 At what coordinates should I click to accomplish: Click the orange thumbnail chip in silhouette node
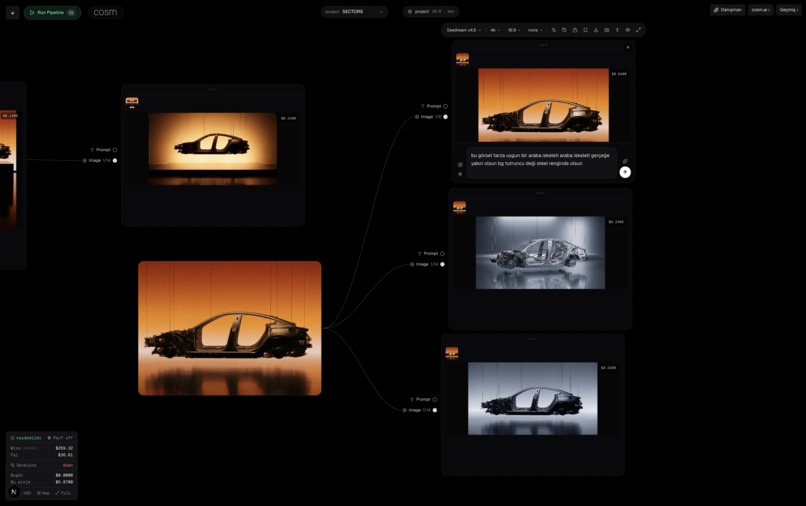coord(132,102)
